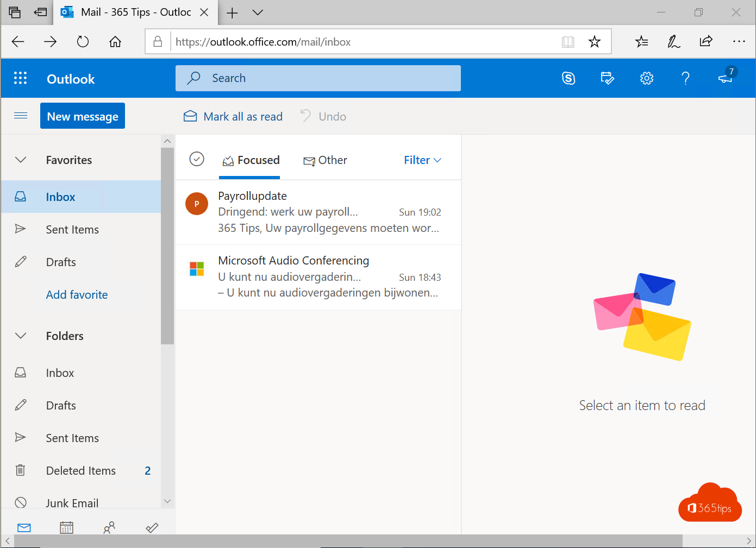Viewport: 756px width, 548px height.
Task: Click the browser Forward arrow
Action: 50,42
